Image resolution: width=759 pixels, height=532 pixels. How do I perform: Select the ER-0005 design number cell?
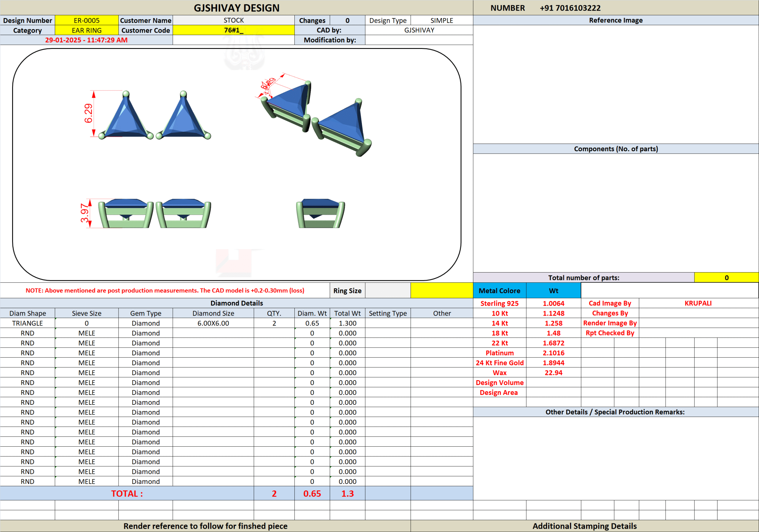click(x=87, y=20)
